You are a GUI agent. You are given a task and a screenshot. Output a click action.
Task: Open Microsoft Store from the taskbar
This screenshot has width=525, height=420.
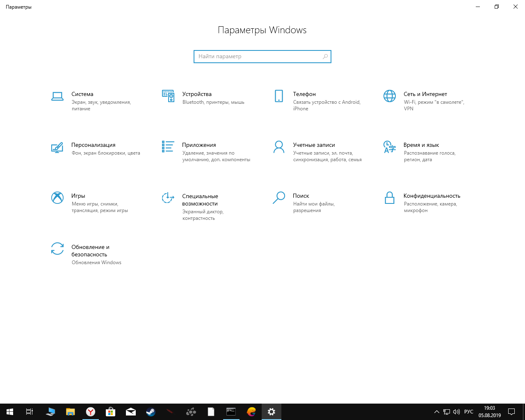click(x=110, y=412)
